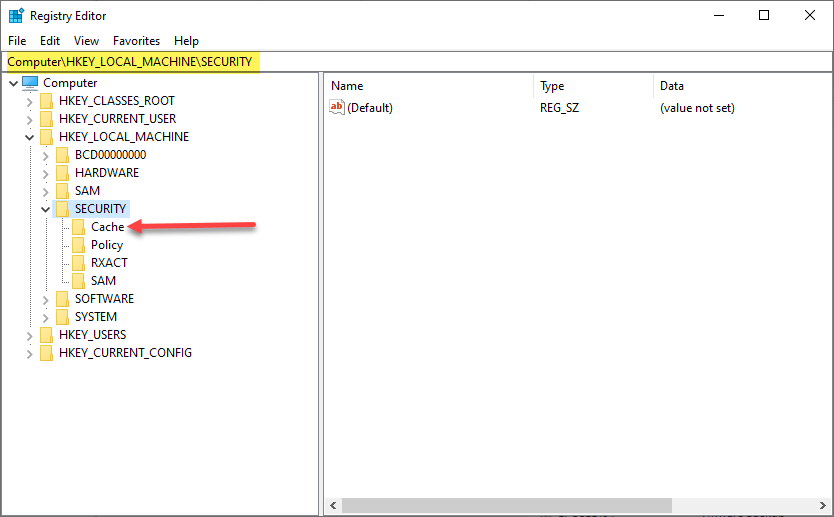Click the registry path address bar
Screen dimensions: 834x517
click(417, 62)
